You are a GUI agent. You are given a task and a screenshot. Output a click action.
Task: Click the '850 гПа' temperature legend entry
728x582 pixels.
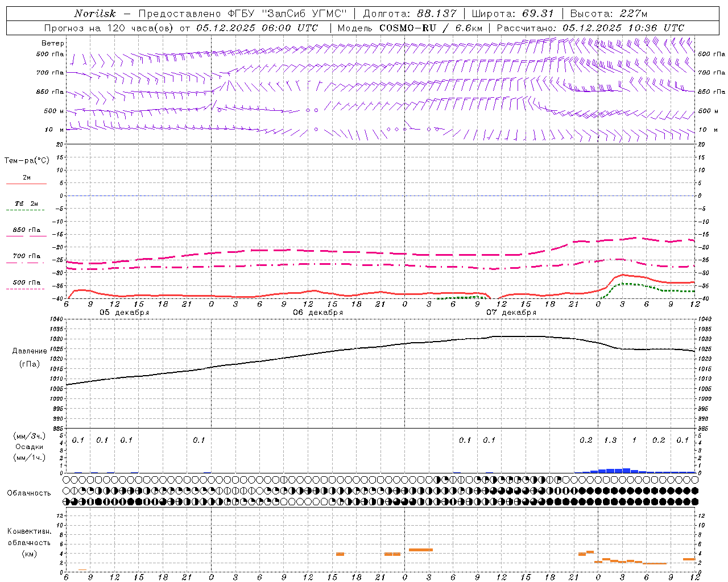click(26, 230)
